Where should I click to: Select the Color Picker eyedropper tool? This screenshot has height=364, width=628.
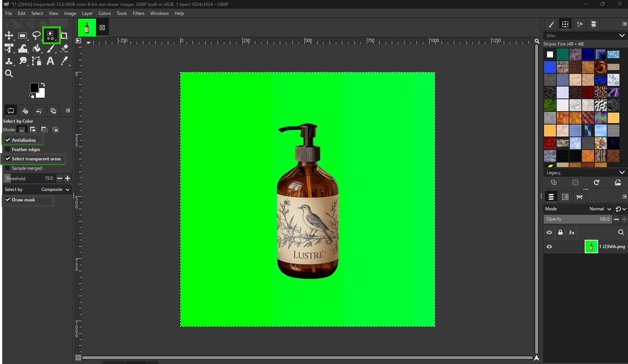point(64,61)
